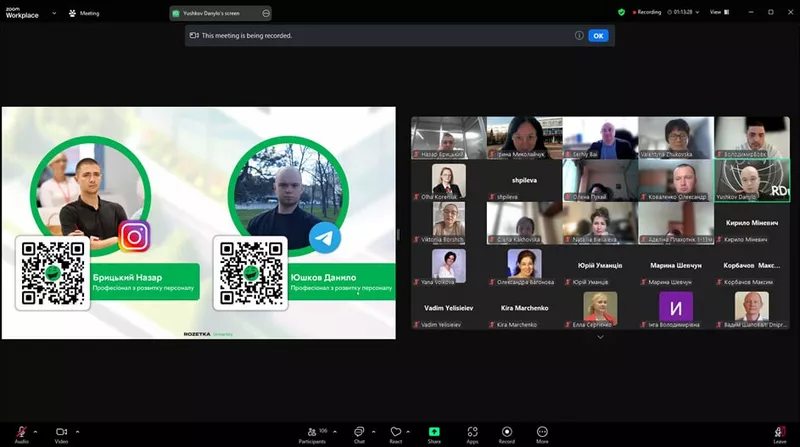Dismiss the recording notice with OK

598,36
